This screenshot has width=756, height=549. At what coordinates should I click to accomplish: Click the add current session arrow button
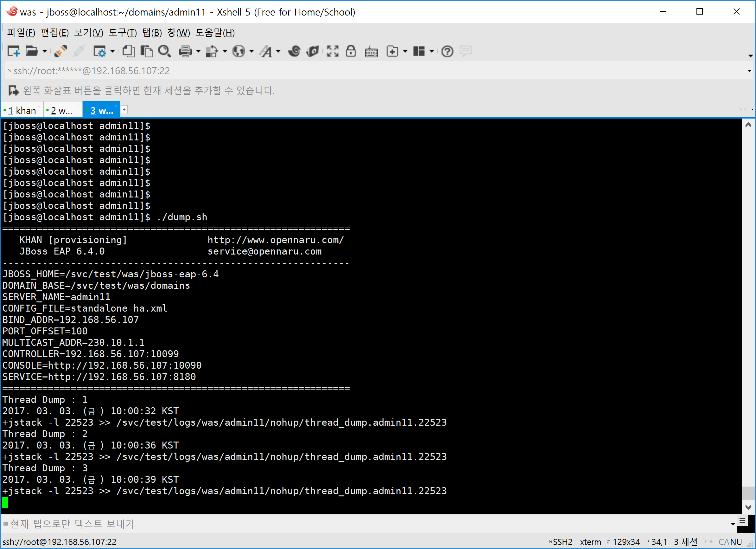(x=13, y=90)
